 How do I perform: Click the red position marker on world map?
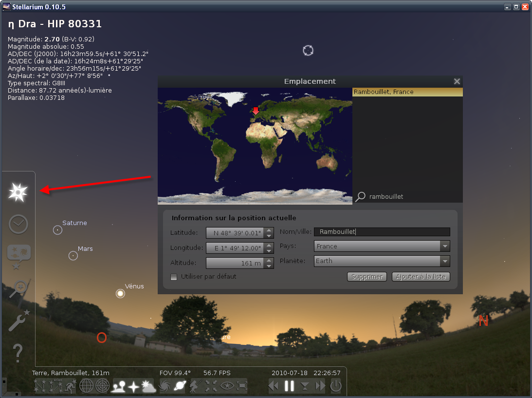click(256, 111)
